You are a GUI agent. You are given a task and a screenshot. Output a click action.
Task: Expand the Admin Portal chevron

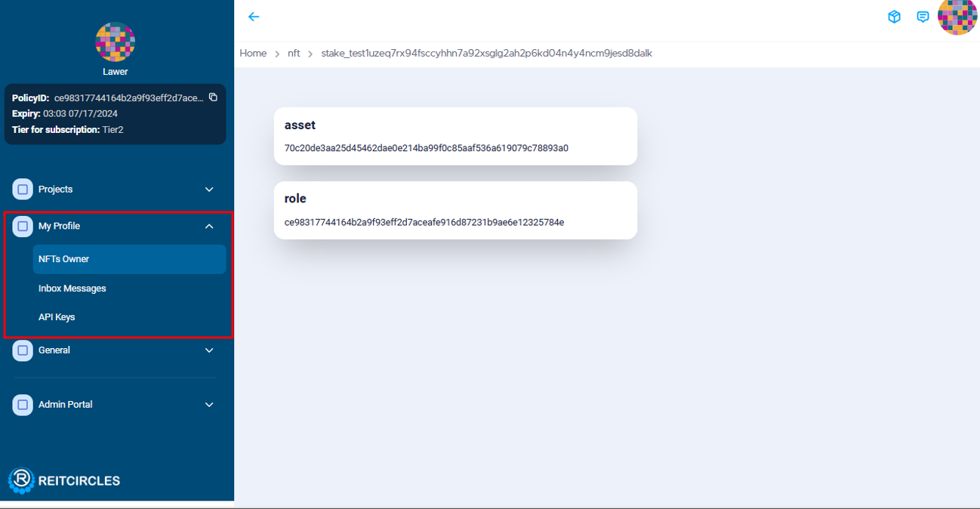click(x=209, y=405)
